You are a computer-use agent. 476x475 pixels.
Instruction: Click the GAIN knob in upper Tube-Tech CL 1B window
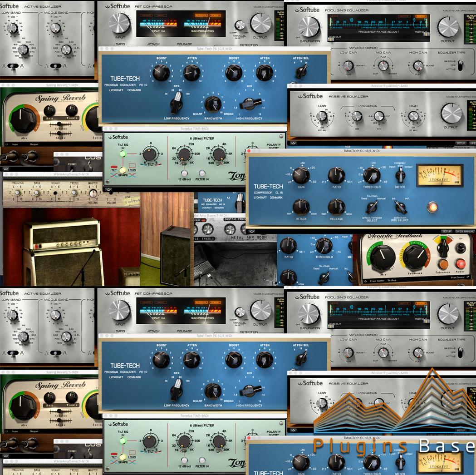(x=301, y=175)
